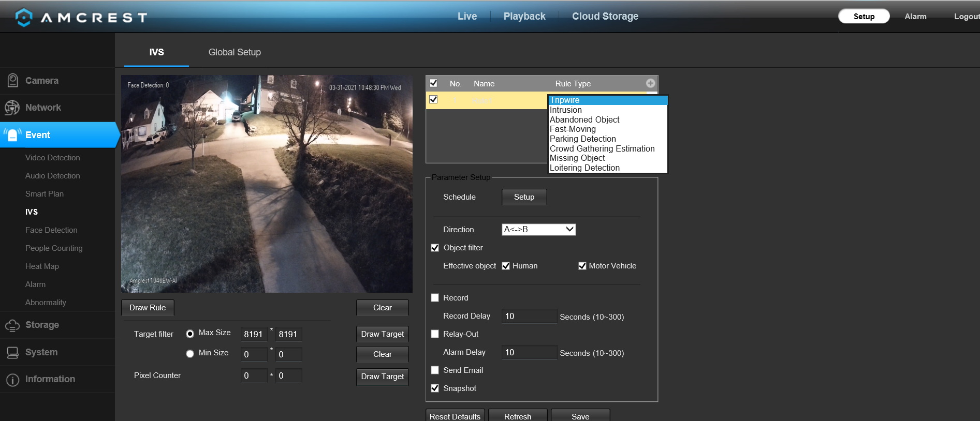Open Video Detection in Event menu
The image size is (980, 421).
point(53,158)
